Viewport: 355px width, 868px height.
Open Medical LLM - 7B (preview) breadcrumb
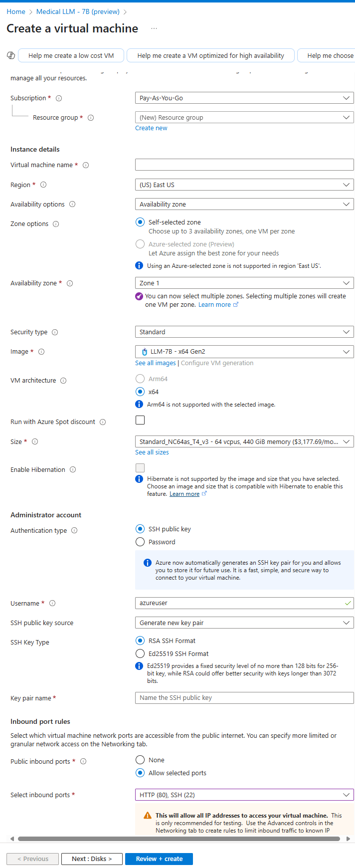(78, 11)
